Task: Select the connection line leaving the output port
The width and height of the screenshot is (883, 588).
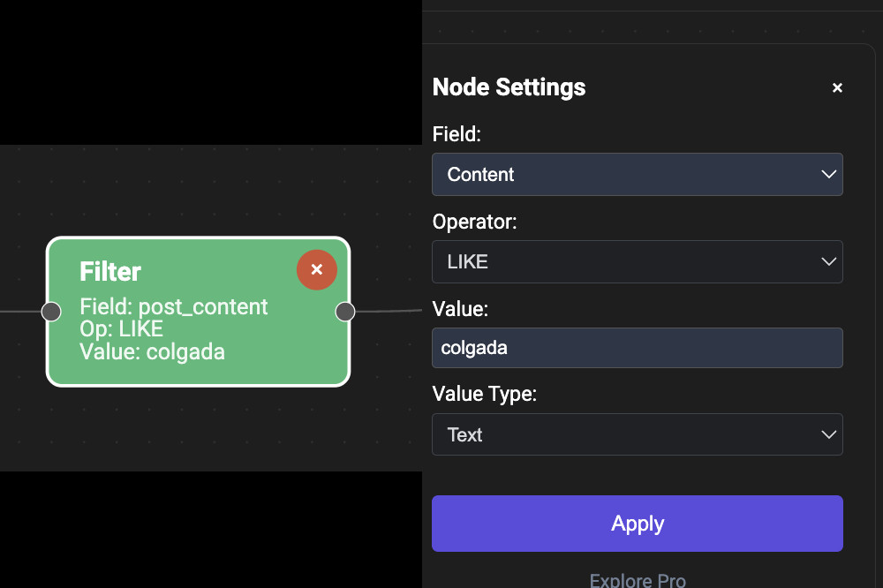Action: [389, 311]
